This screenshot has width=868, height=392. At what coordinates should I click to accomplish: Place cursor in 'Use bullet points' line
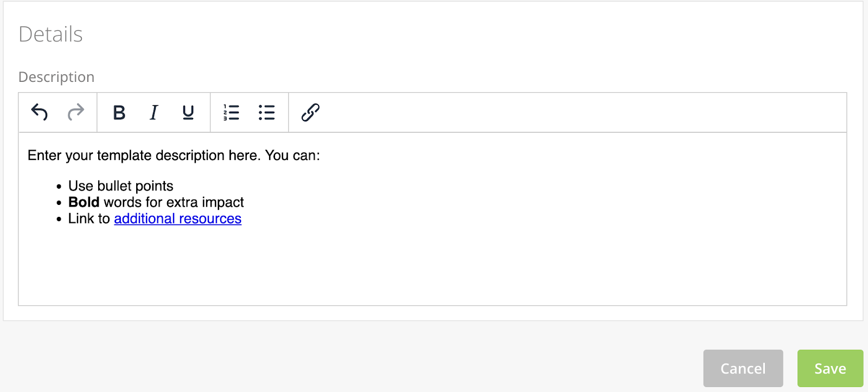[x=120, y=186]
